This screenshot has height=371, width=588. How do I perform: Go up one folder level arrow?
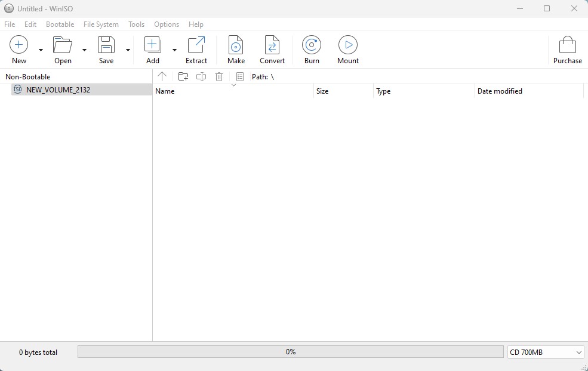pos(162,76)
